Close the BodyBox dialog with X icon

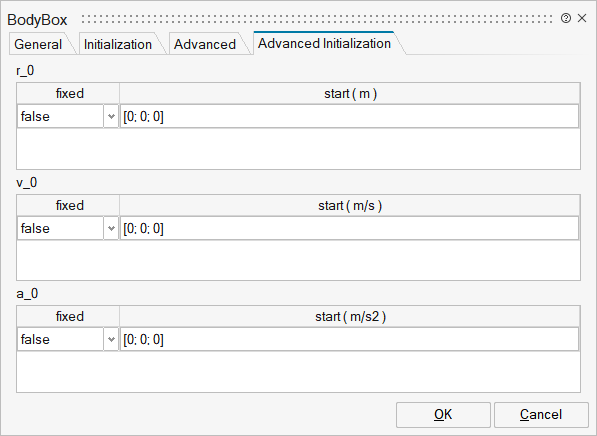point(582,18)
